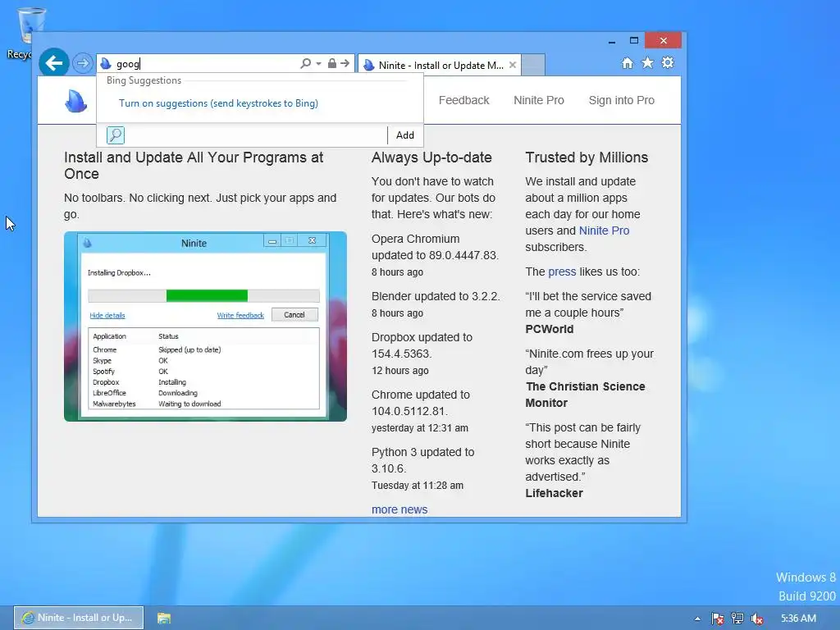Viewport: 840px width, 630px height.
Task: Open the Tools gear menu
Action: 668,62
